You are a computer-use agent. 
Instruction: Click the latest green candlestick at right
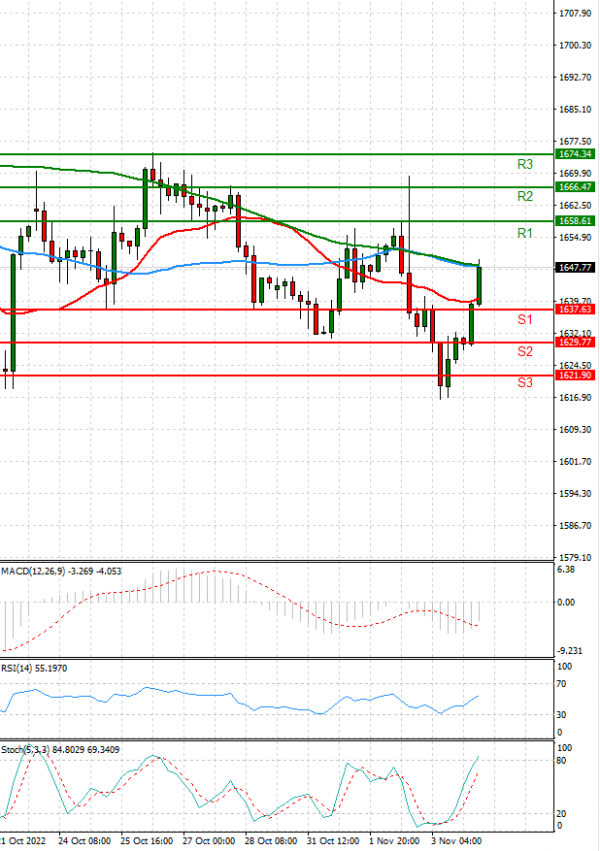point(479,284)
